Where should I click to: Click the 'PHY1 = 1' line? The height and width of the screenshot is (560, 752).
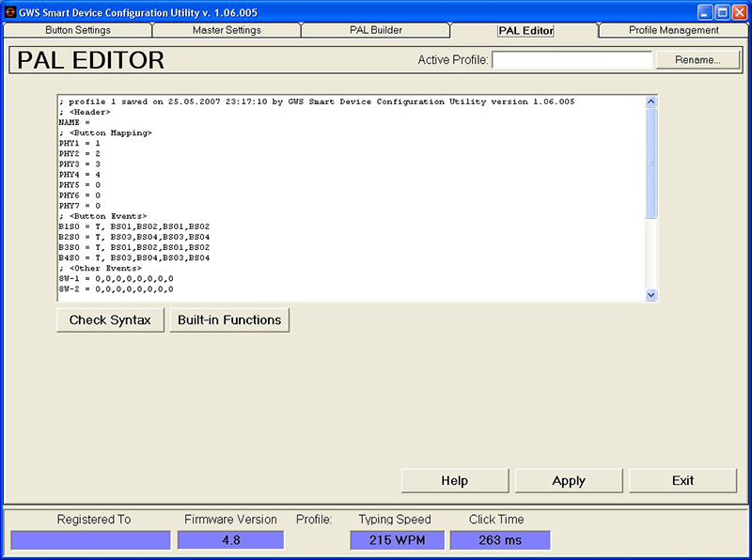[x=80, y=144]
